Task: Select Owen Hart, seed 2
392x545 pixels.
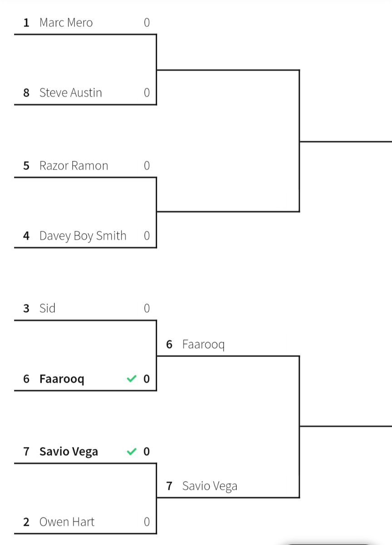Action: [85, 522]
